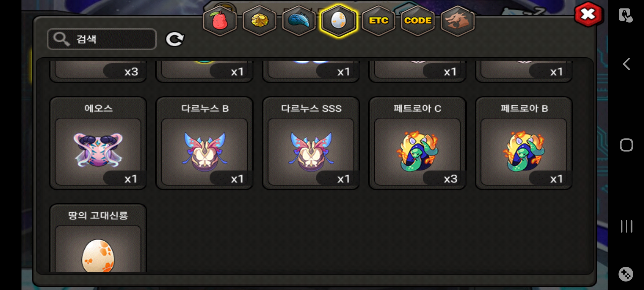
Task: Select the 에오스 egg item
Action: (x=98, y=143)
